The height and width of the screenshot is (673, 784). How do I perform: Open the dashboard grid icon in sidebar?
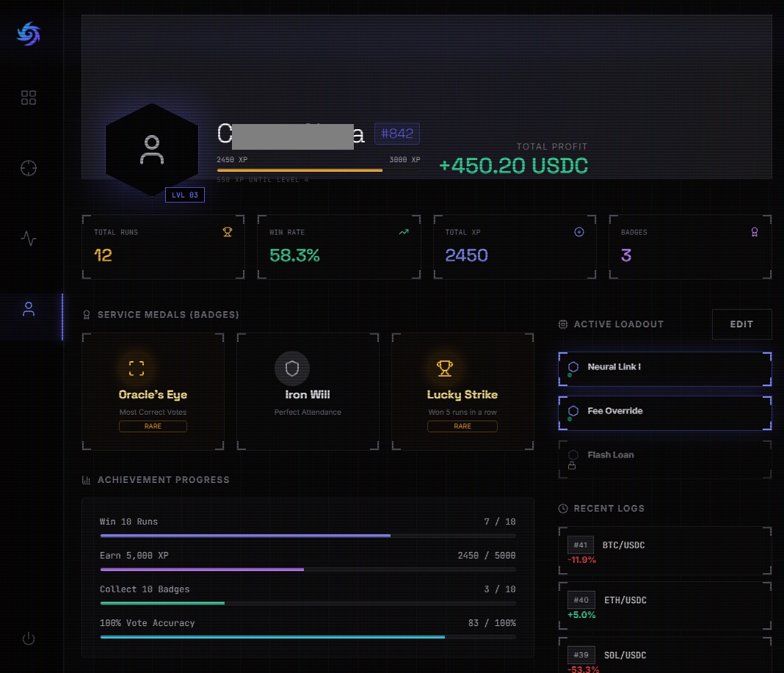point(29,98)
